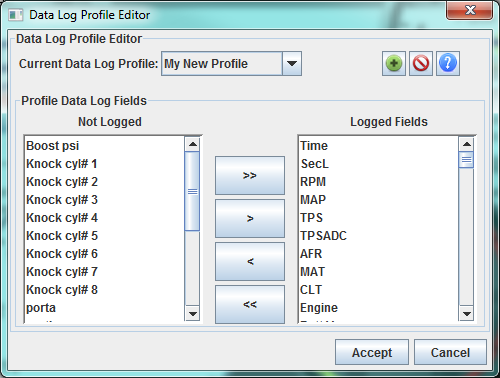The image size is (500, 378).
Task: Click the Accept button
Action: [372, 352]
